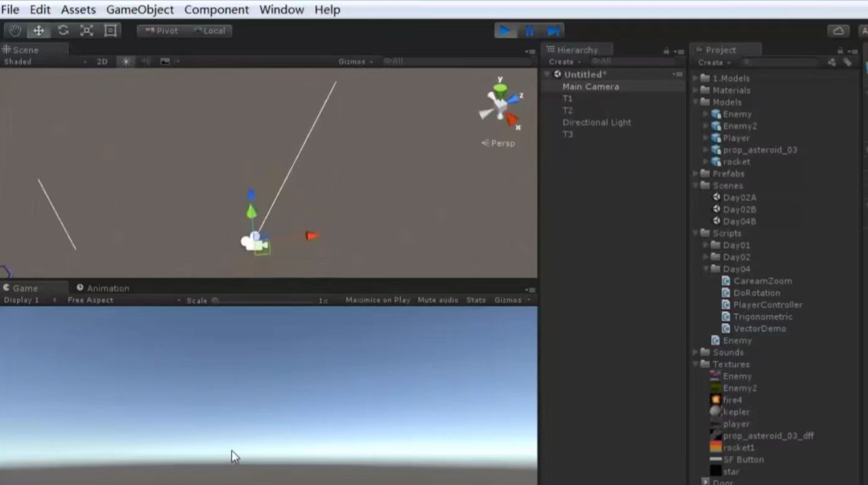Switch to the Animation tab
Screen dimensions: 868x485
tap(103, 288)
